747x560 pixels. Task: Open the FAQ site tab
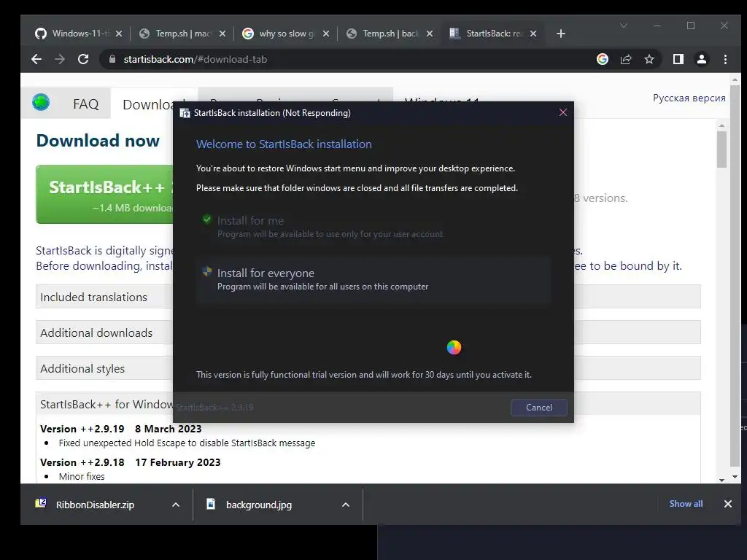[86, 104]
